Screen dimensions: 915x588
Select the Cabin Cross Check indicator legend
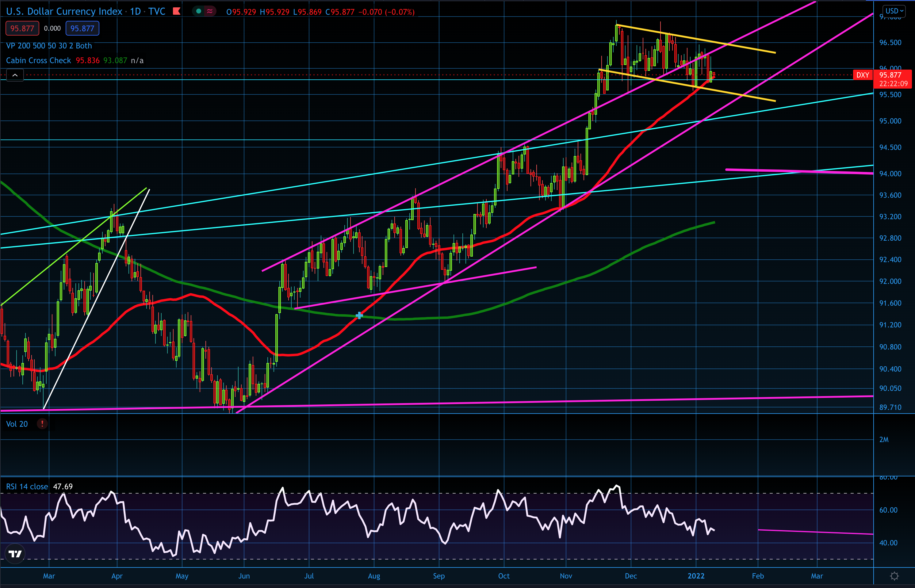(x=38, y=60)
